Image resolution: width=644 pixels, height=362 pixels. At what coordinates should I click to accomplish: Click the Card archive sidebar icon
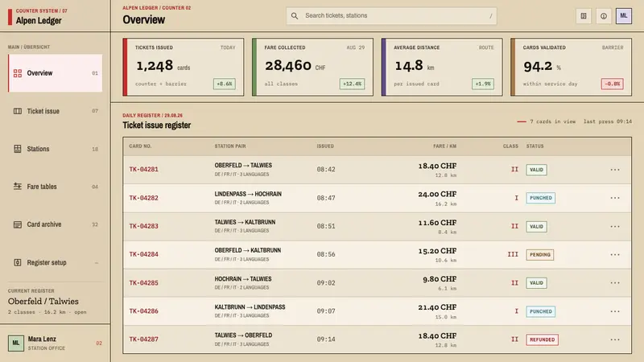tap(17, 224)
